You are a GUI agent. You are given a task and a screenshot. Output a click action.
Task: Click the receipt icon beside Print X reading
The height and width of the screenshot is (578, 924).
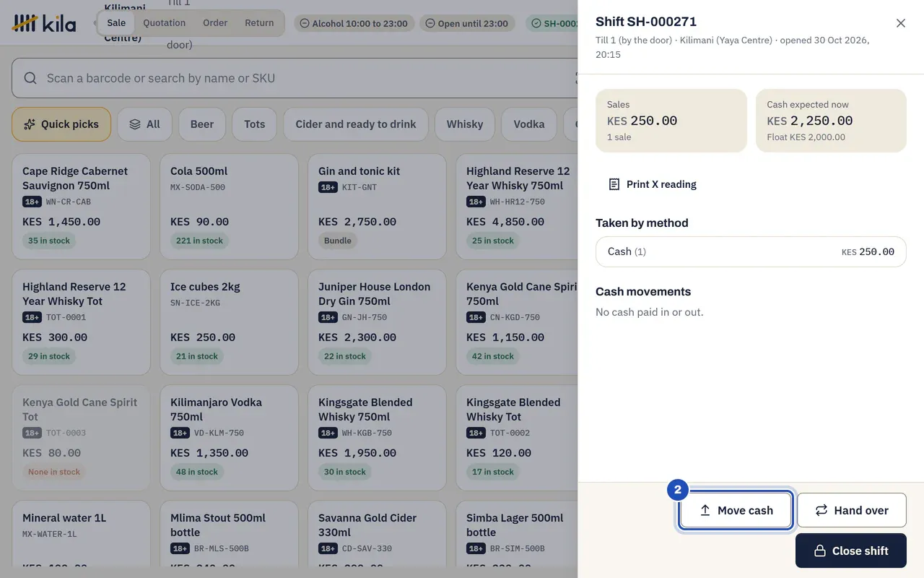pos(614,184)
